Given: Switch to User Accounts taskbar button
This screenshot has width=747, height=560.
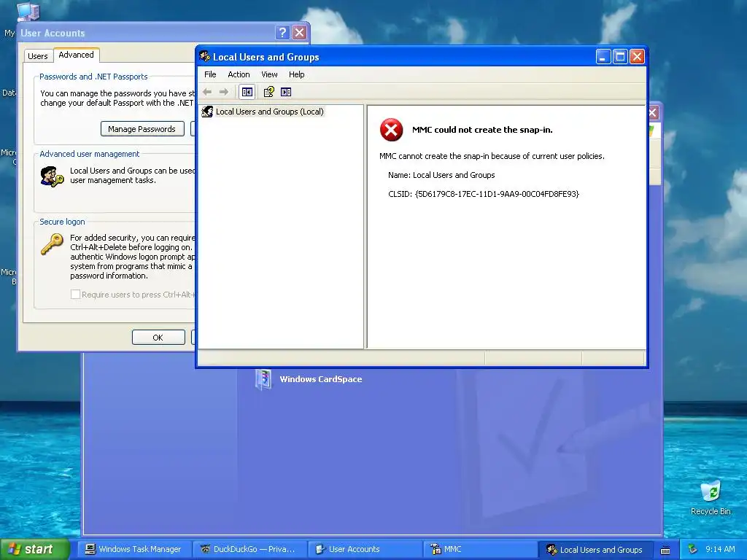Looking at the screenshot, I should tap(365, 549).
